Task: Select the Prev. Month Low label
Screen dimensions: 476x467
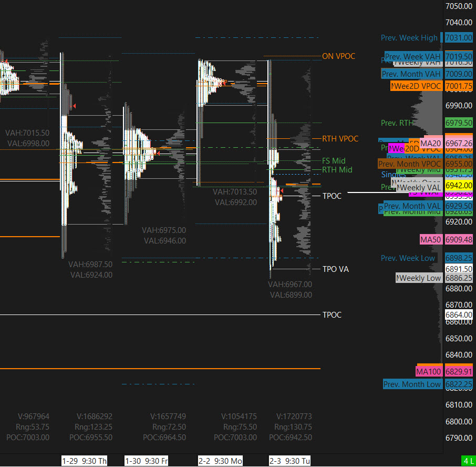Action: (412, 384)
